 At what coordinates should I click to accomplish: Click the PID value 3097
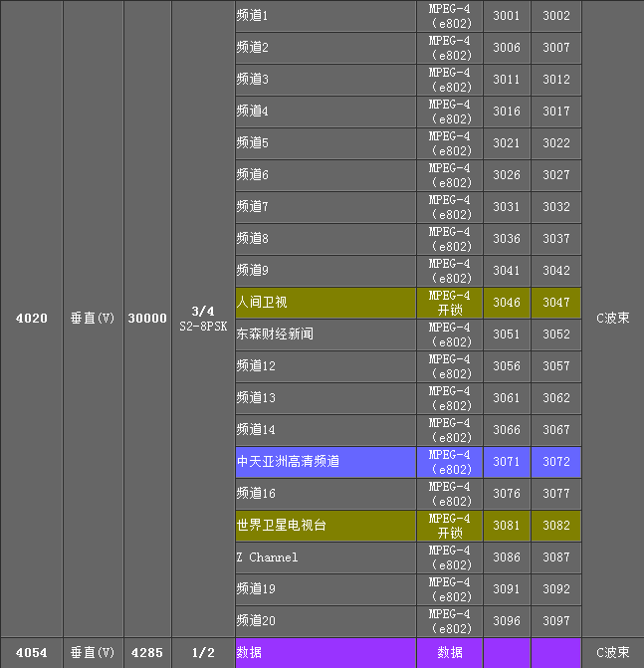coord(556,621)
